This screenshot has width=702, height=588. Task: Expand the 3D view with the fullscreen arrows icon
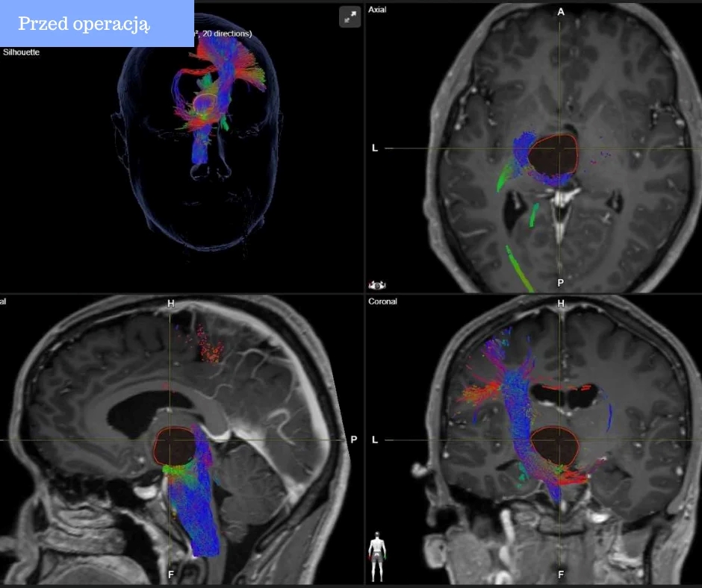pos(350,17)
